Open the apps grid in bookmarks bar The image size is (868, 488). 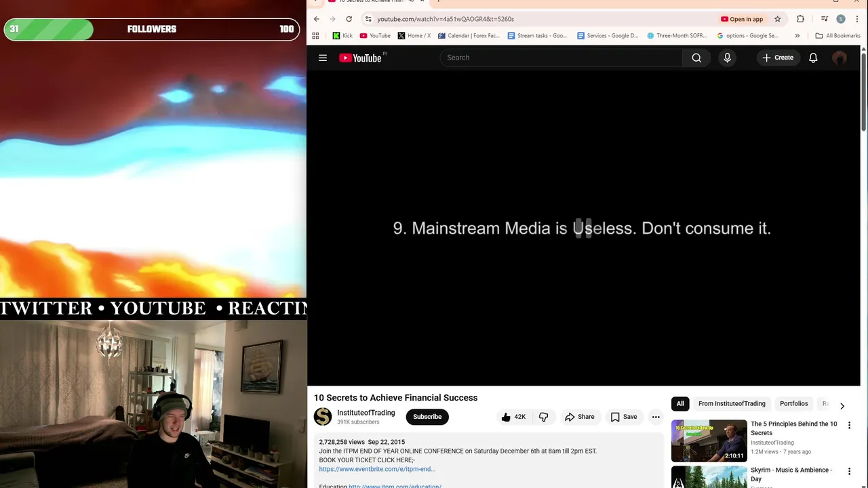coord(315,35)
